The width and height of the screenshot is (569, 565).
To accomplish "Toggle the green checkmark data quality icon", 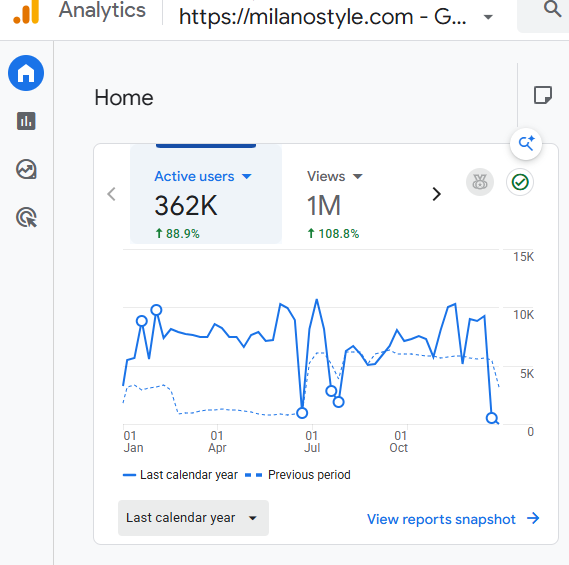I will pyautogui.click(x=520, y=182).
